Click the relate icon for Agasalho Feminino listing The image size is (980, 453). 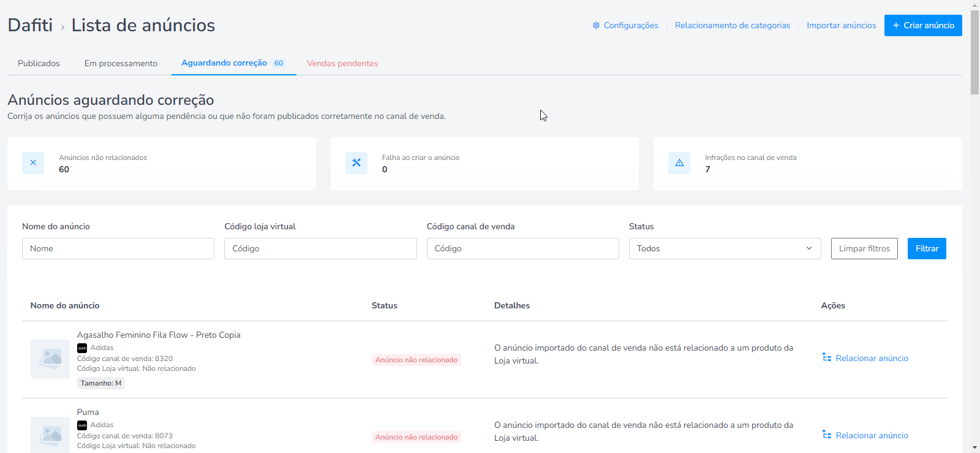tap(827, 357)
